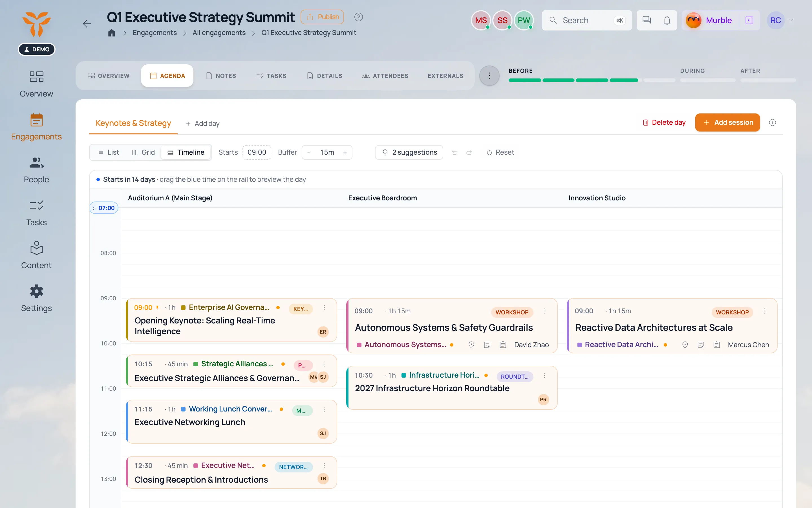
Task: Open options menu for 2027 Infrastructure Horizon Roundtable
Action: (x=545, y=375)
